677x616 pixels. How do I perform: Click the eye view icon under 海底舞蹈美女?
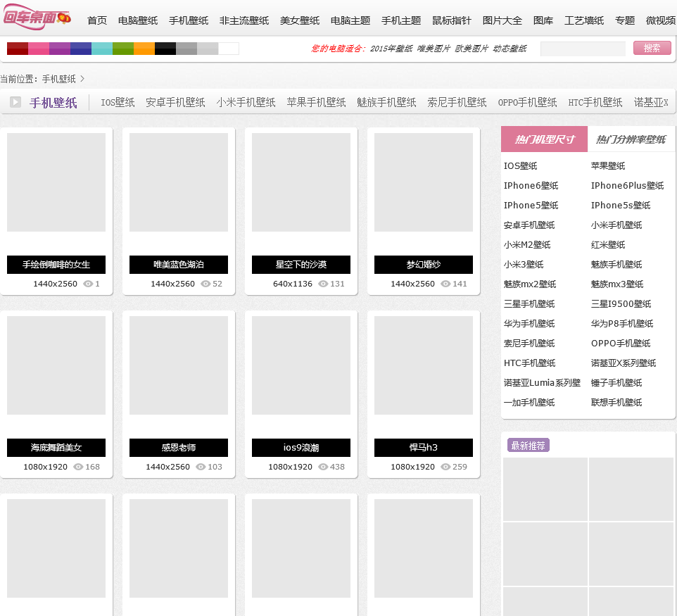pos(78,467)
